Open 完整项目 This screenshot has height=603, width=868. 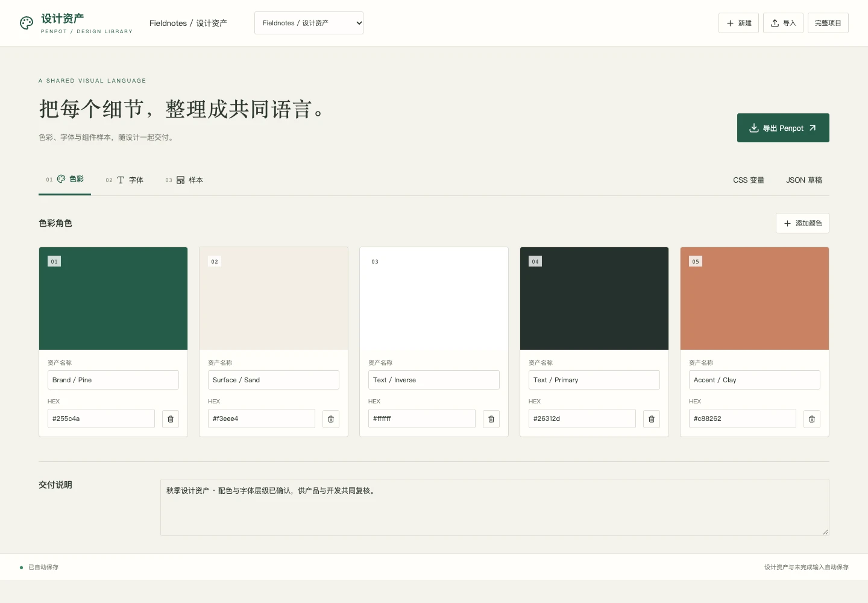click(828, 23)
